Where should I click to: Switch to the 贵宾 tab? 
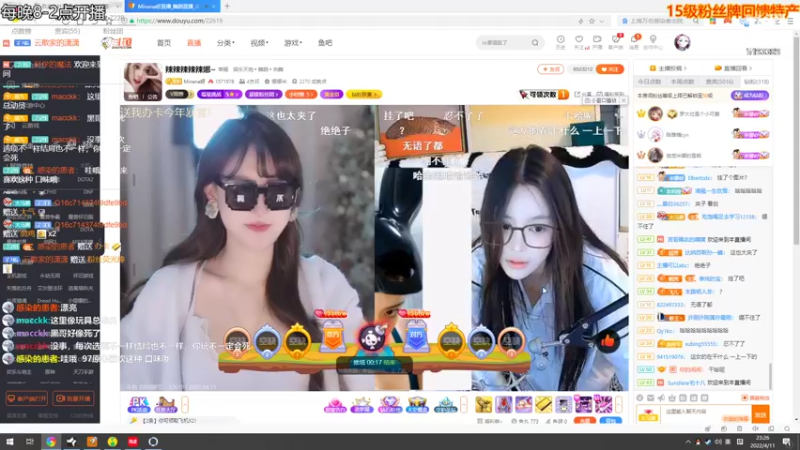tap(719, 82)
